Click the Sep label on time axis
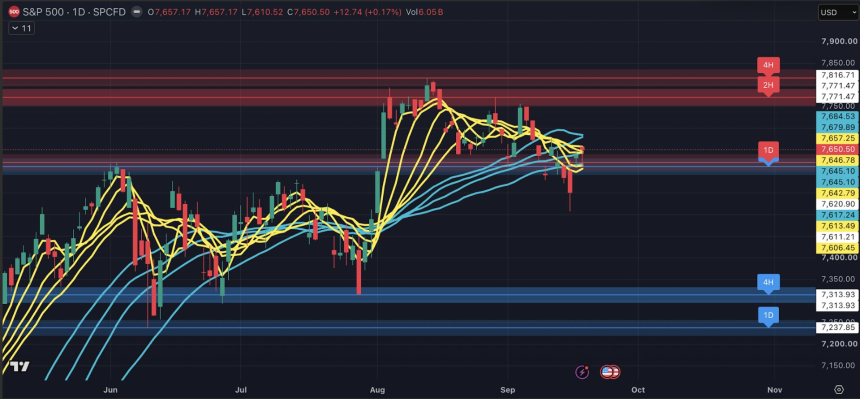860x399 pixels. coord(508,390)
